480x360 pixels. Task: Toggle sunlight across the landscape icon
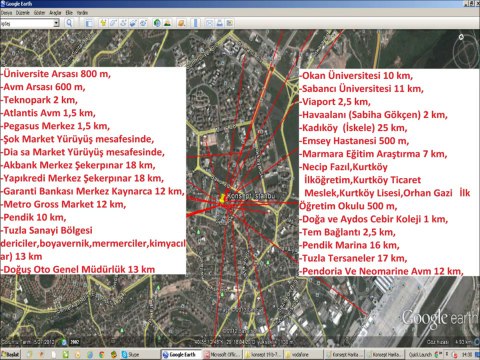coord(167,23)
